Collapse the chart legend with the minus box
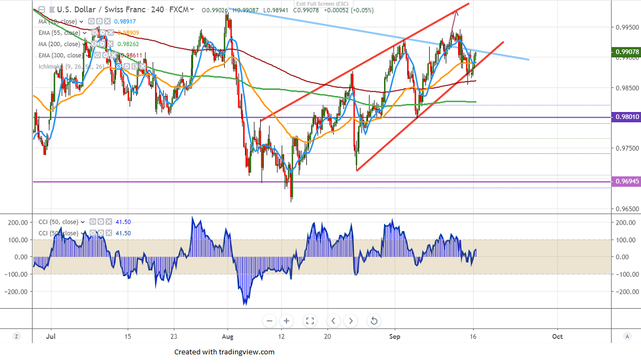The height and width of the screenshot is (364, 641). click(41, 10)
